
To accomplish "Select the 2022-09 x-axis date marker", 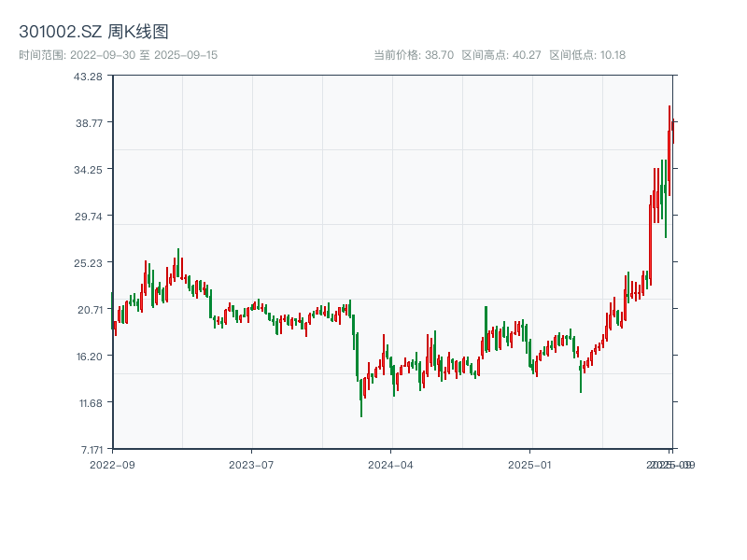I will click(112, 464).
